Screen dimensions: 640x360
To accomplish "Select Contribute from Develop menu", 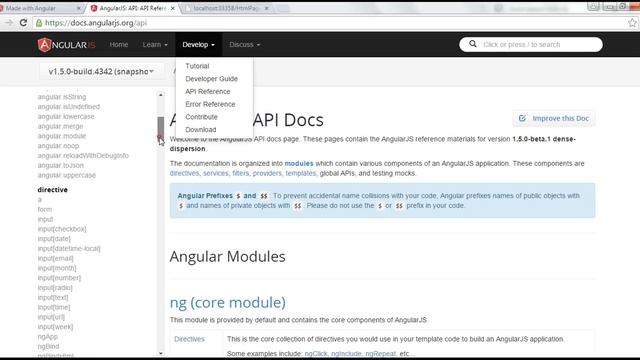I will click(201, 117).
